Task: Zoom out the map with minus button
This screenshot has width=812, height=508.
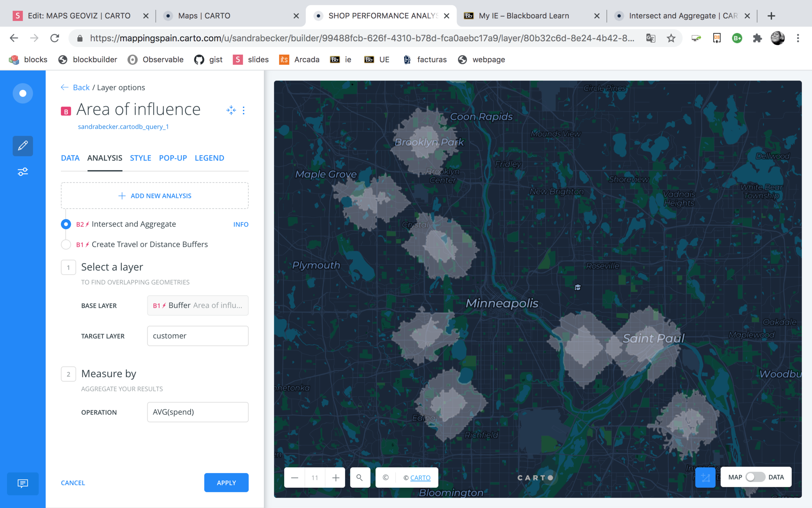Action: 295,478
